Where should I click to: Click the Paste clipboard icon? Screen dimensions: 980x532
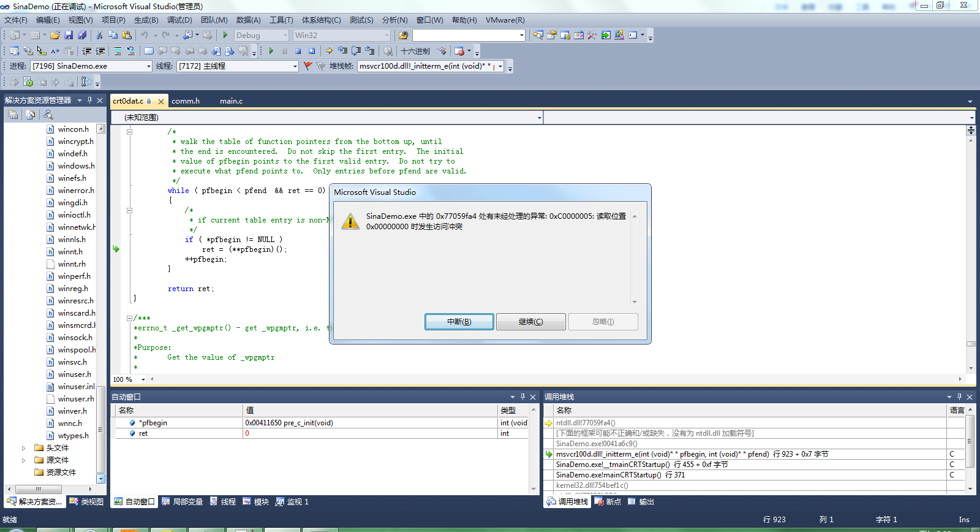pyautogui.click(x=127, y=36)
